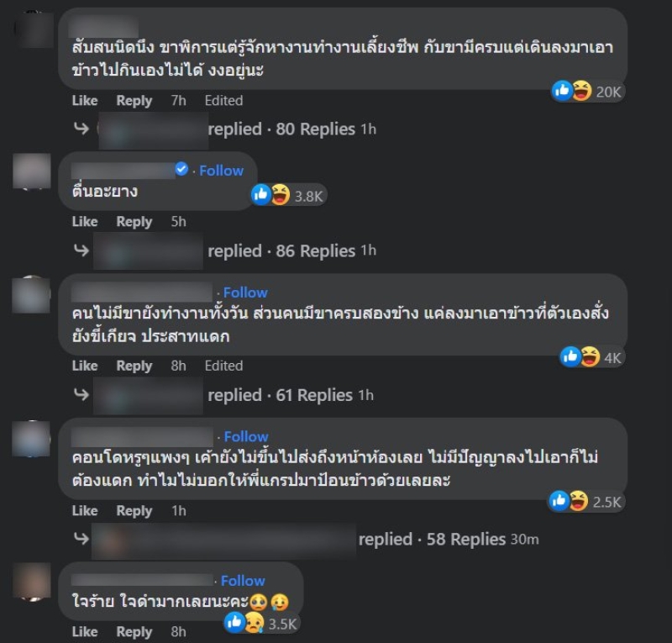This screenshot has height=643, width=672.
Task: Reply to the comment posted 1h ago
Action: click(x=134, y=511)
